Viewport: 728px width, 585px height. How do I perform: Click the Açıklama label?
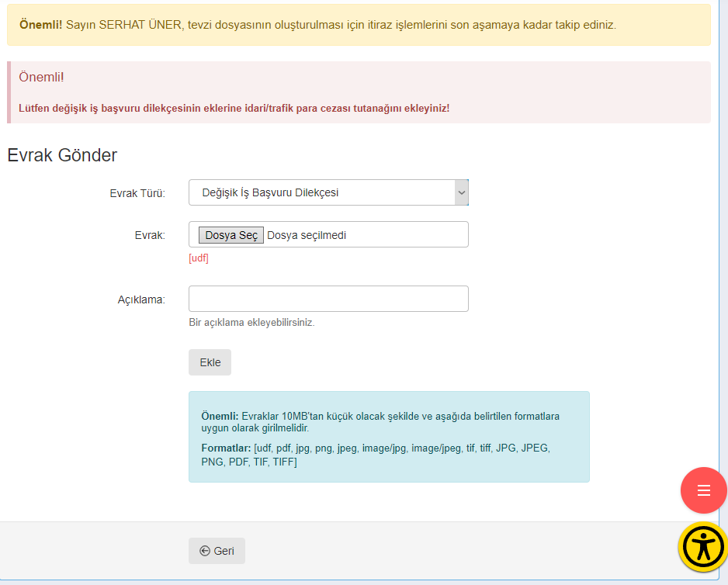[141, 299]
